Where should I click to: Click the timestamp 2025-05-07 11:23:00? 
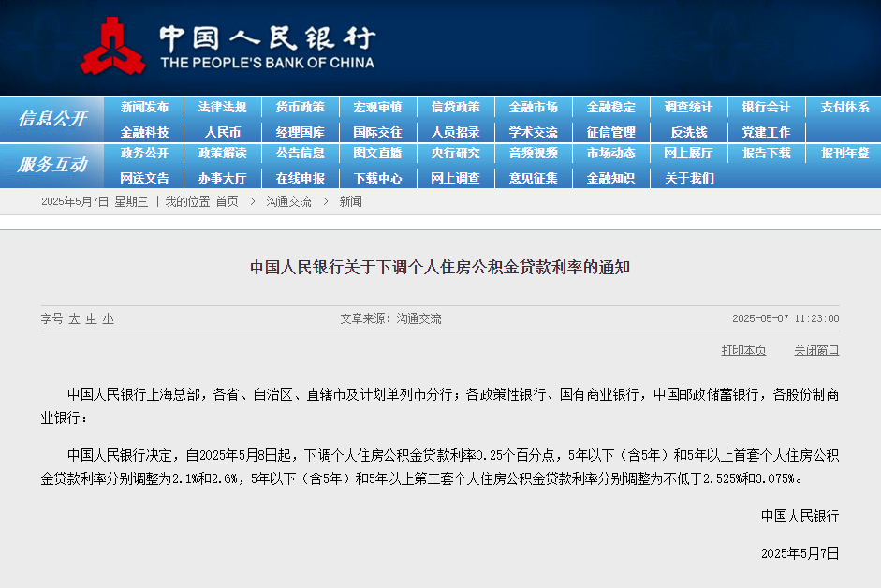(x=786, y=318)
